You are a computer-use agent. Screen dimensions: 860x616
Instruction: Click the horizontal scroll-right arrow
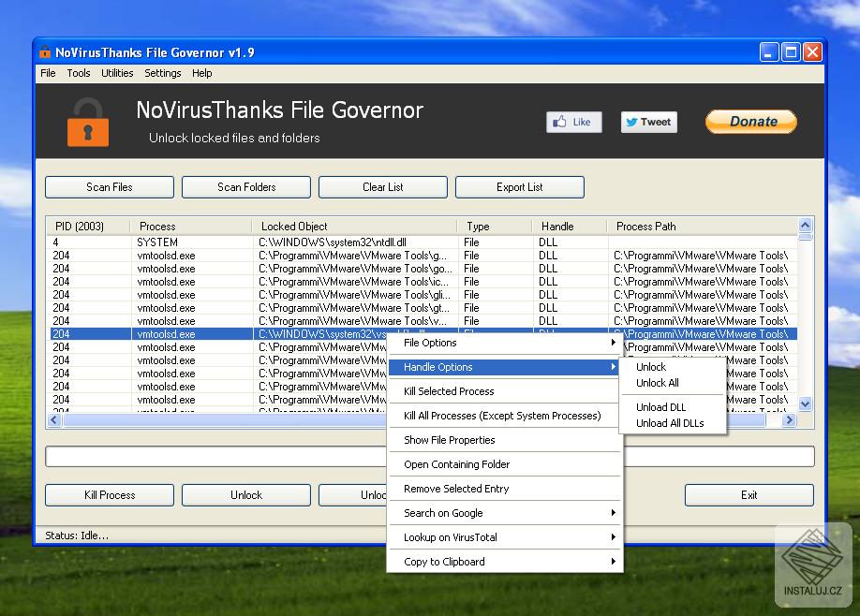(789, 419)
